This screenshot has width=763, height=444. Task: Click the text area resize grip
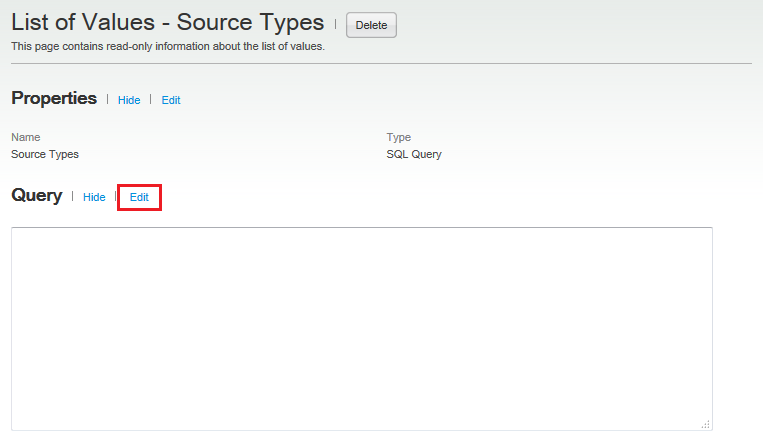point(706,424)
